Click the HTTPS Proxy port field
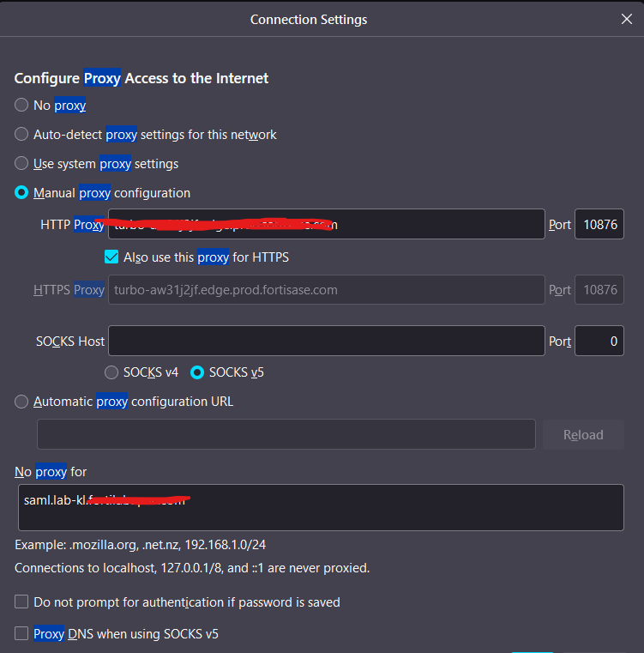 (599, 290)
